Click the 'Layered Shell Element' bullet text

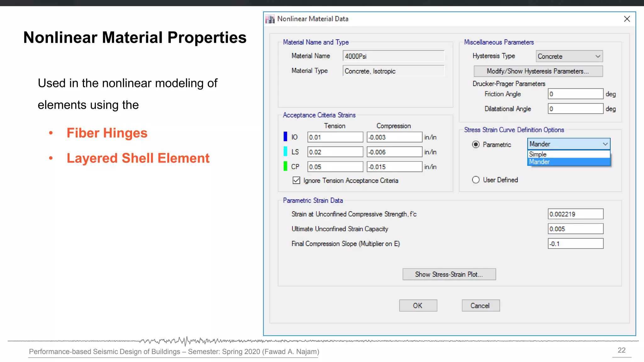coord(138,158)
